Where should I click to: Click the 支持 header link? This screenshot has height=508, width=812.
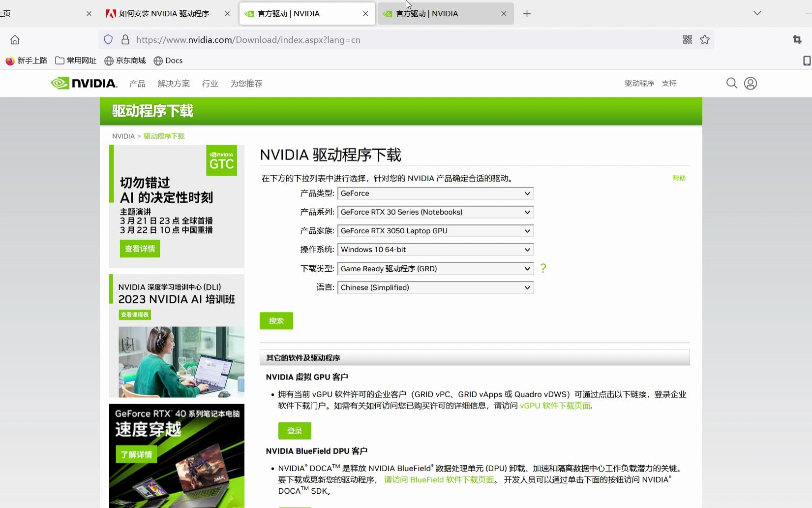click(x=669, y=83)
